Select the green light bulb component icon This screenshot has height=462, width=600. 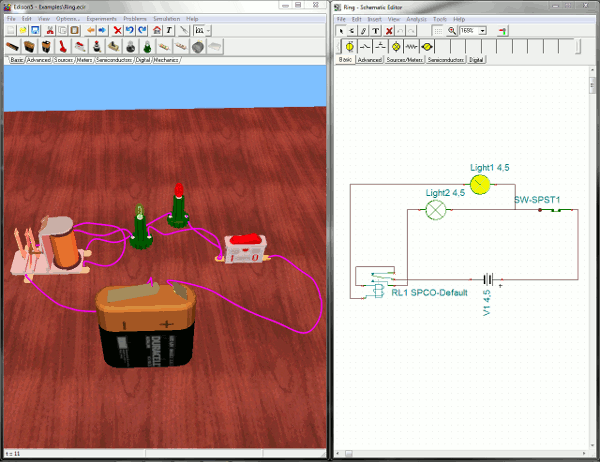146,46
